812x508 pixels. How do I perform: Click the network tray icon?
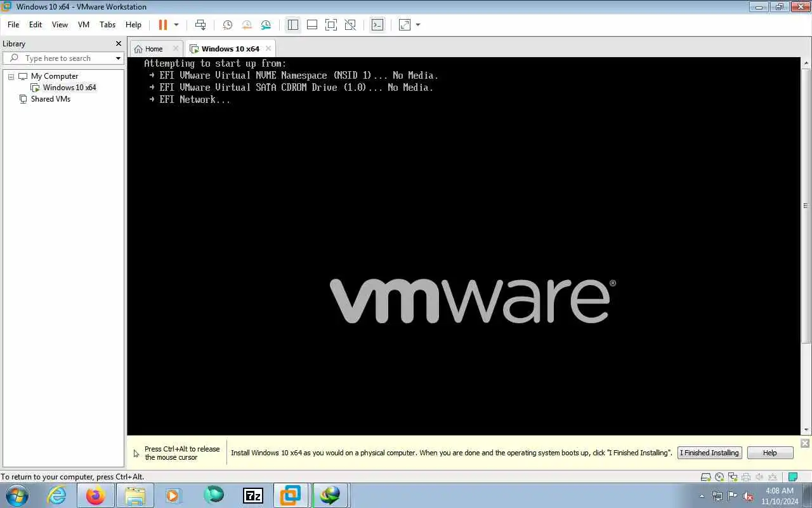pyautogui.click(x=717, y=496)
